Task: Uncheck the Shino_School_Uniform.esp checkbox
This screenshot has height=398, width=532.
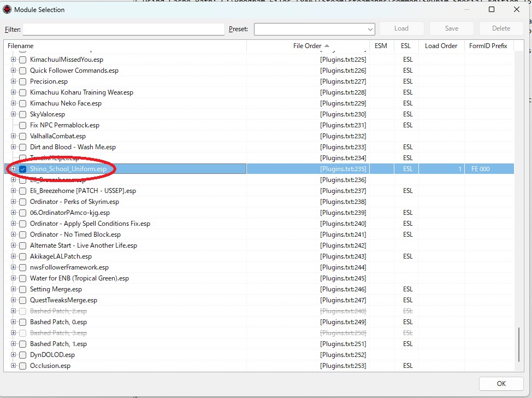Action: pyautogui.click(x=22, y=169)
